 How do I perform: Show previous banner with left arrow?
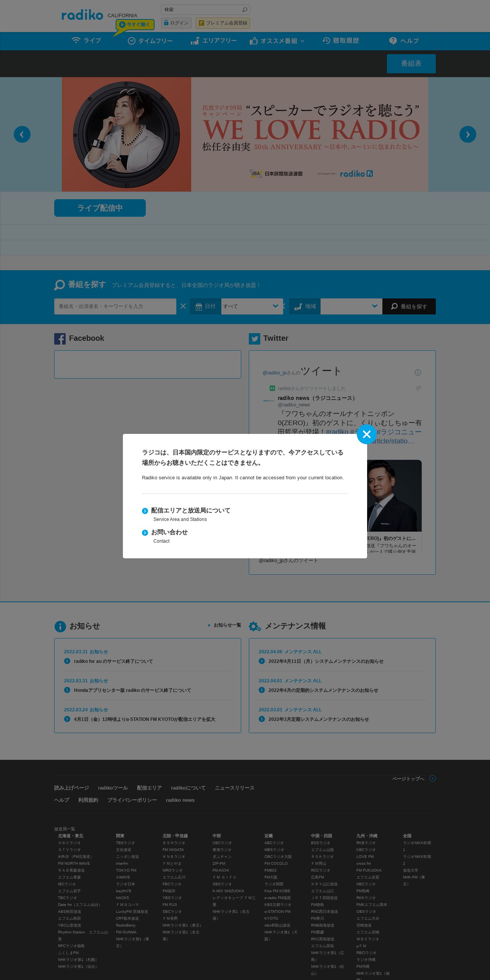(22, 134)
